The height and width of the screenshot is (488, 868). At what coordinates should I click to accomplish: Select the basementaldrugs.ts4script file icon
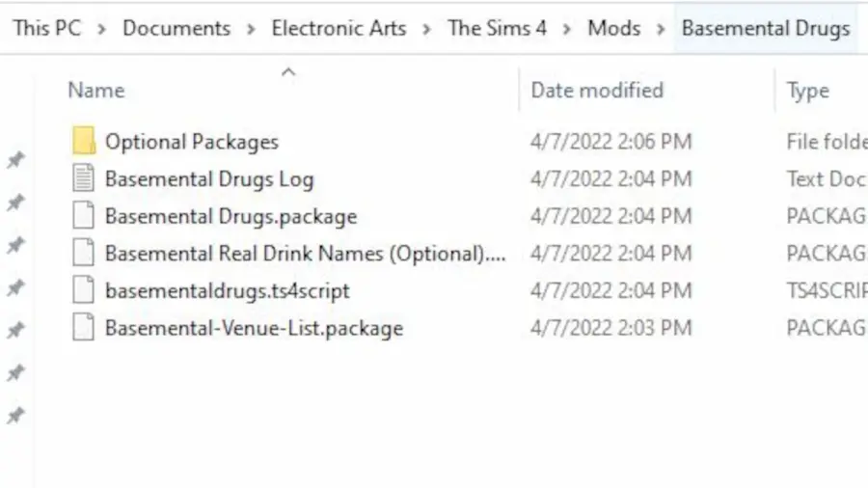click(x=84, y=290)
